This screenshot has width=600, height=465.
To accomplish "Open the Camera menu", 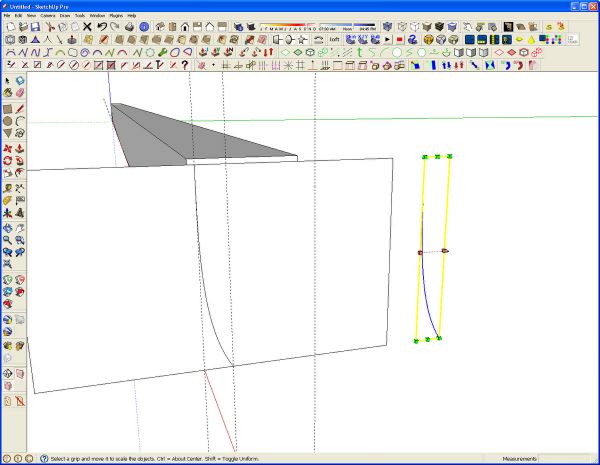I will pos(48,16).
